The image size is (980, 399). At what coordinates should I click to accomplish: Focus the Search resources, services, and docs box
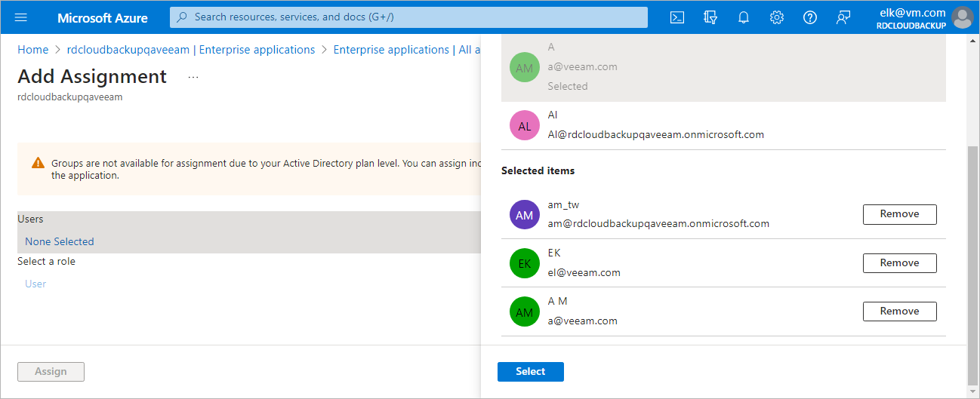pyautogui.click(x=408, y=17)
